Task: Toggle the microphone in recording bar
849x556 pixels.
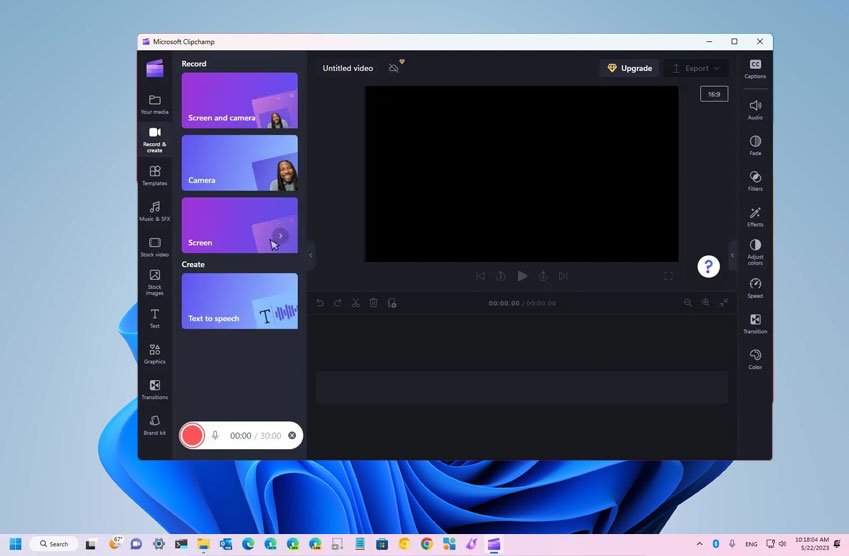Action: point(215,436)
